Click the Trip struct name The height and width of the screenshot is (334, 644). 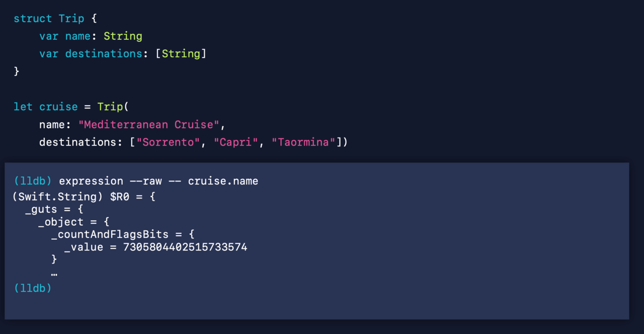71,19
